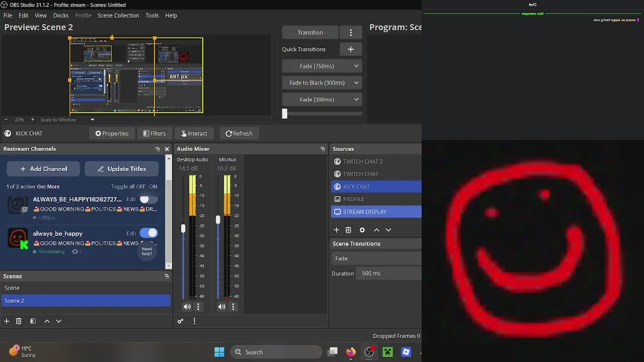Click the transition T-bar slider handle
Viewport: 644px width, 362px height.
coord(285,114)
